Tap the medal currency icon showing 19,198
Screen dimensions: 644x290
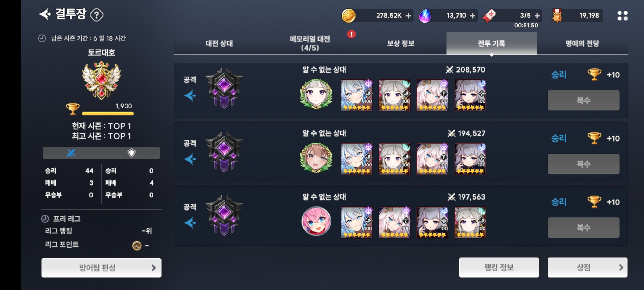tap(557, 16)
